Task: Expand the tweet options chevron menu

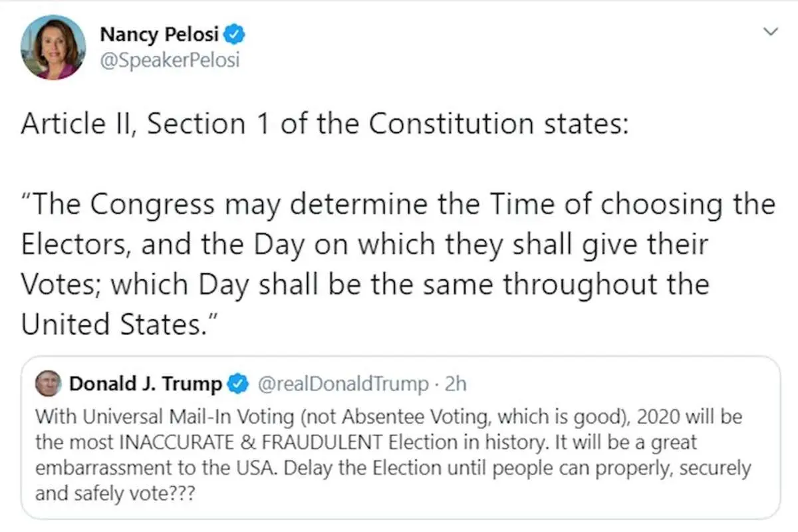Action: coord(770,31)
